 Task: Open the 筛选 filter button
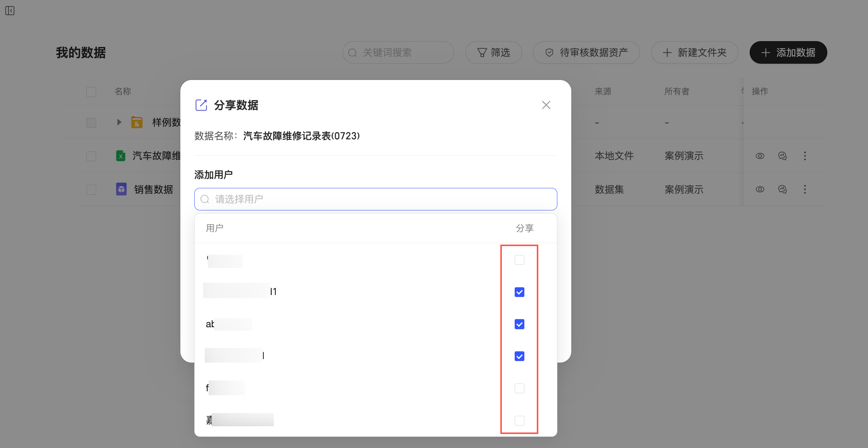tap(493, 52)
